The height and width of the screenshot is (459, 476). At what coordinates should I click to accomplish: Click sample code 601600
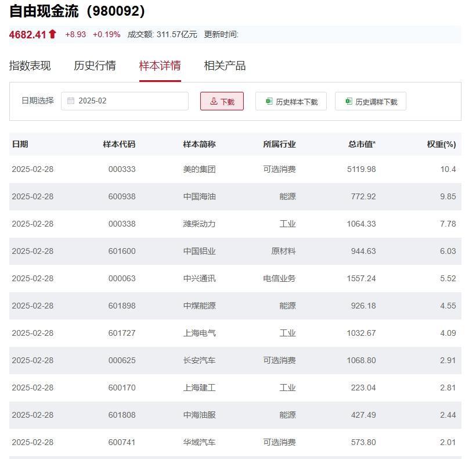point(122,251)
